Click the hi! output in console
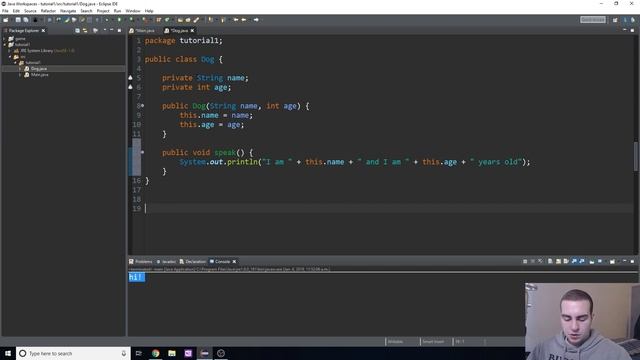Image resolution: width=640 pixels, height=360 pixels. click(x=136, y=277)
